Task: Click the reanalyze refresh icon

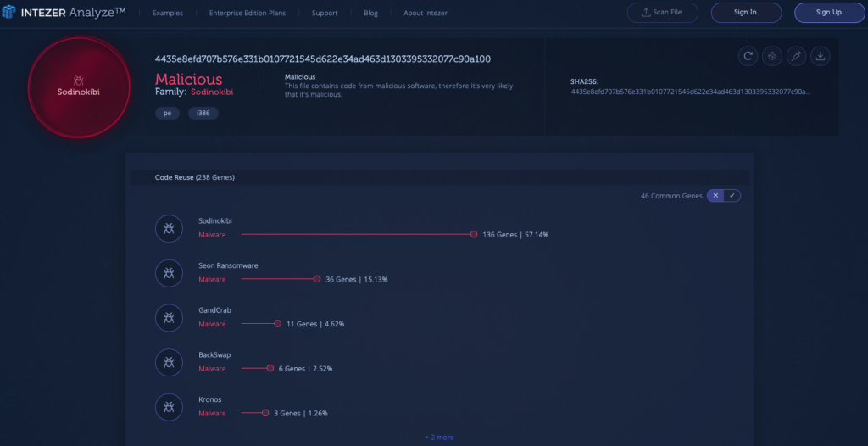Action: coord(748,56)
